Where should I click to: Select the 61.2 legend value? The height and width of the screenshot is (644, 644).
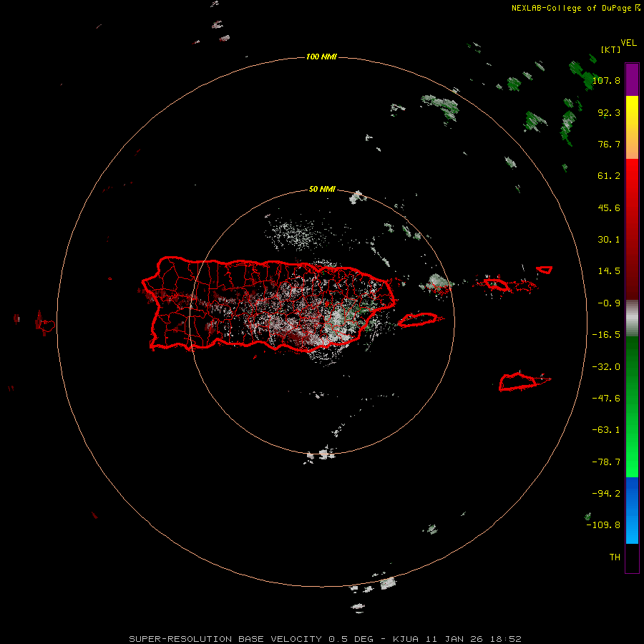[609, 176]
